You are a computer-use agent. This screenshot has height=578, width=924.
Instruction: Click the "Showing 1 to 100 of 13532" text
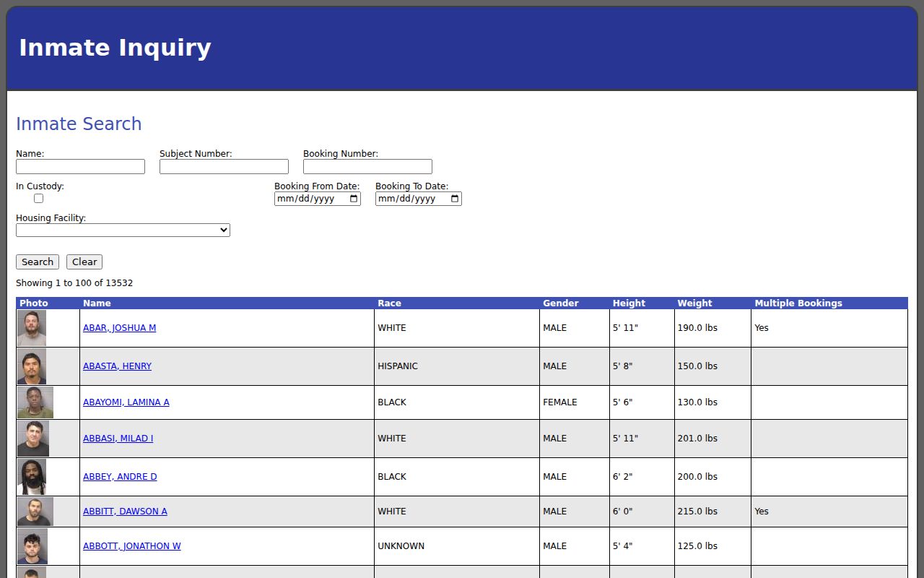tap(74, 283)
